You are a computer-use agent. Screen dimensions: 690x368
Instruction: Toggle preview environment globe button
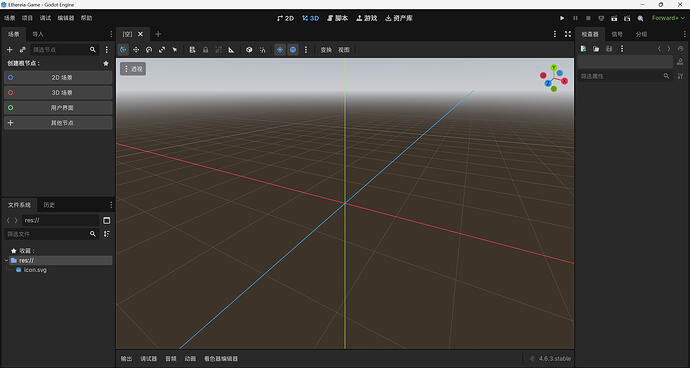(x=293, y=50)
